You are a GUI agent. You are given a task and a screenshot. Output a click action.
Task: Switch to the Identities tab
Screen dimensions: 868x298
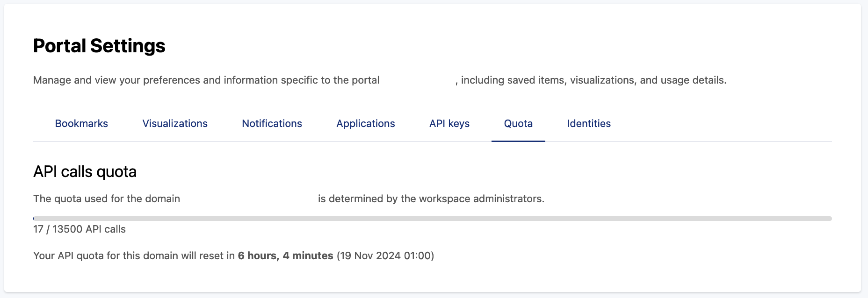589,124
